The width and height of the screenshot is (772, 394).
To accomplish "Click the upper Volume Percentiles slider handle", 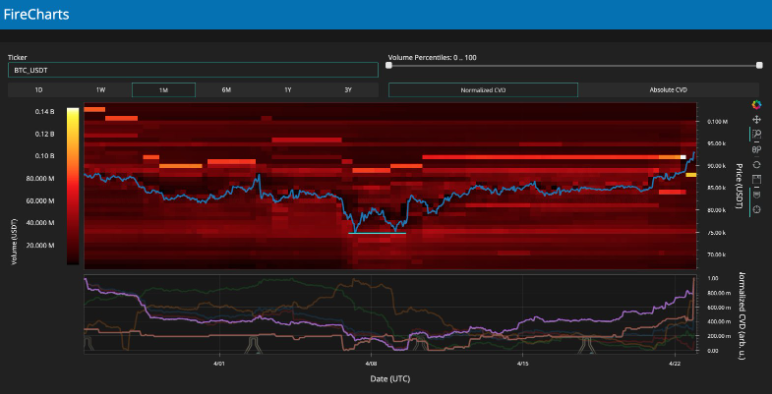I will point(759,66).
